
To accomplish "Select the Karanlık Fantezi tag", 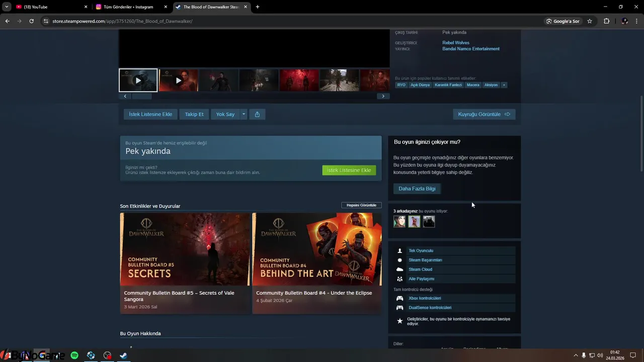I will [448, 85].
